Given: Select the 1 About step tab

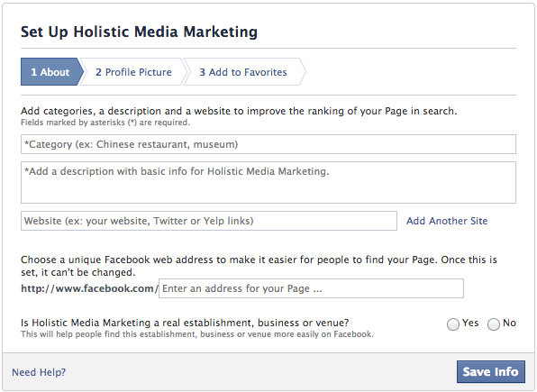Looking at the screenshot, I should [x=51, y=71].
